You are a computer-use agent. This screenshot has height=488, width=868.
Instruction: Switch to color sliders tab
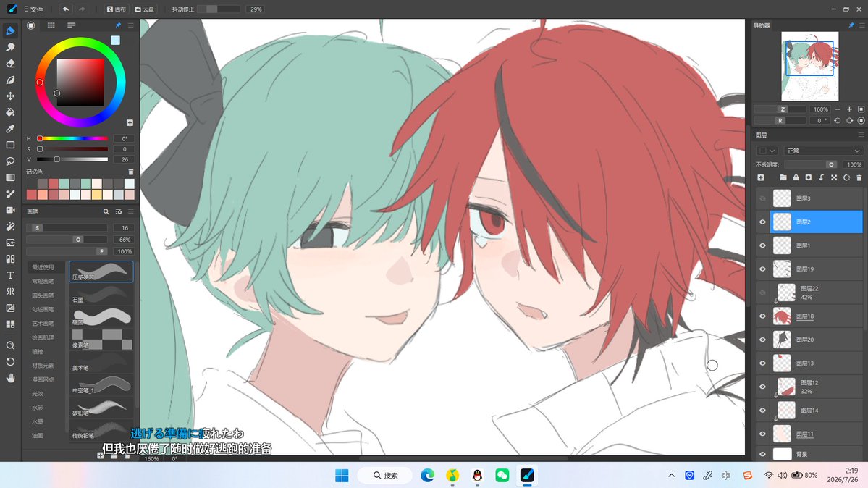click(x=72, y=25)
